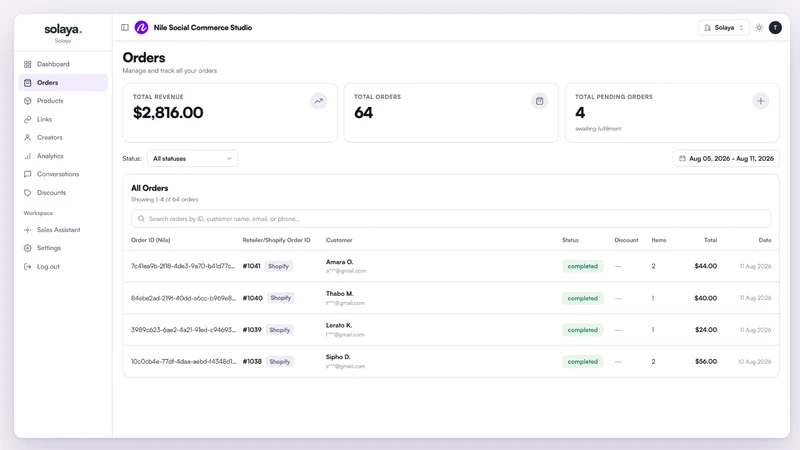Click the Dashboard grid icon
Image resolution: width=800 pixels, height=450 pixels.
click(x=28, y=64)
